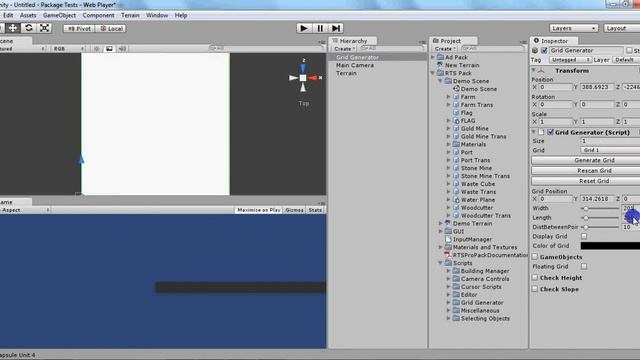This screenshot has width=640, height=360.
Task: Step forward one frame
Action: (336, 28)
